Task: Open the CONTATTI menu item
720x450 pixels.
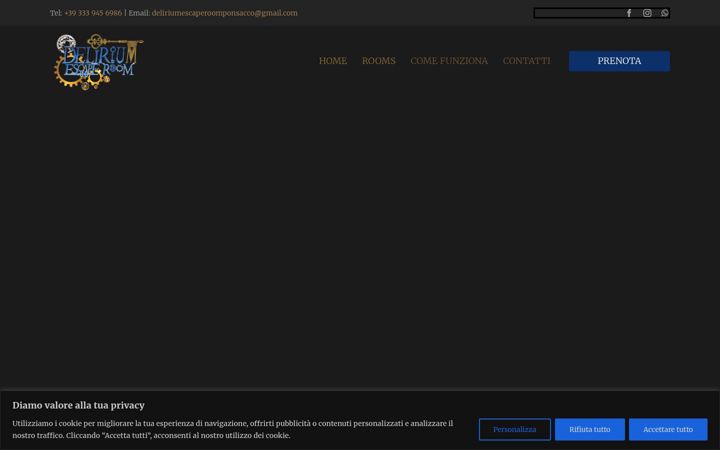Action: click(x=526, y=61)
